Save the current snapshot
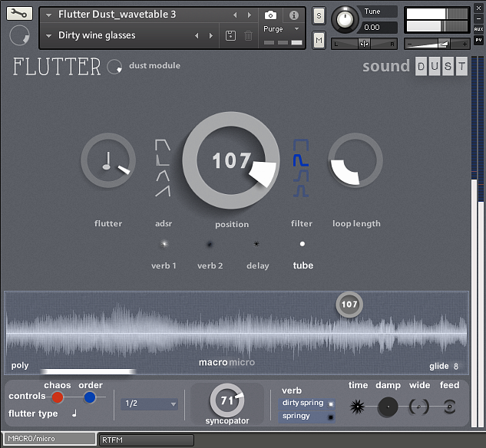This screenshot has height=448, width=486. pos(231,36)
